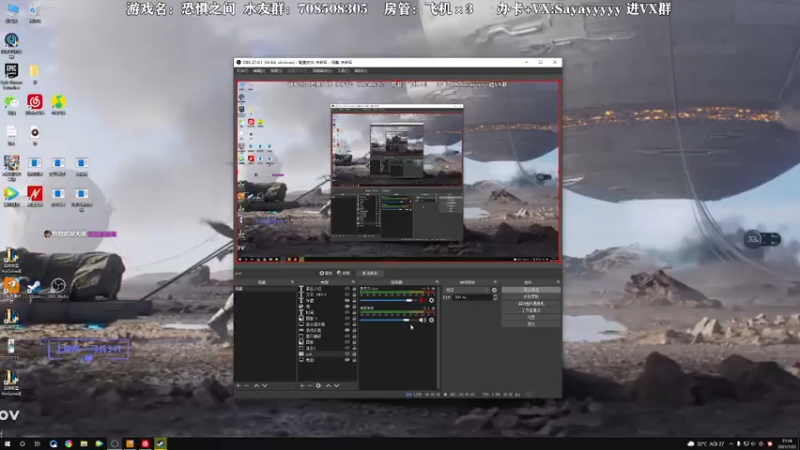The width and height of the screenshot is (800, 450).
Task: Open scene transition type dropdown
Action: [x=466, y=290]
